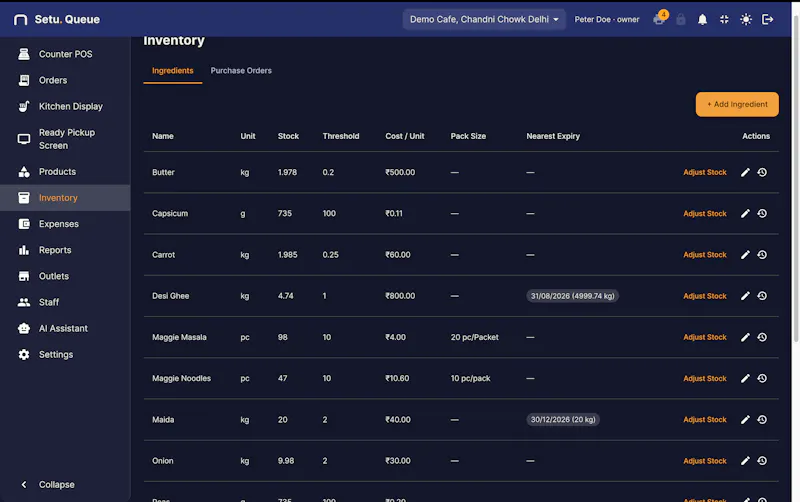Click the Add Ingredient button
Screen dimensions: 800x502
click(737, 104)
